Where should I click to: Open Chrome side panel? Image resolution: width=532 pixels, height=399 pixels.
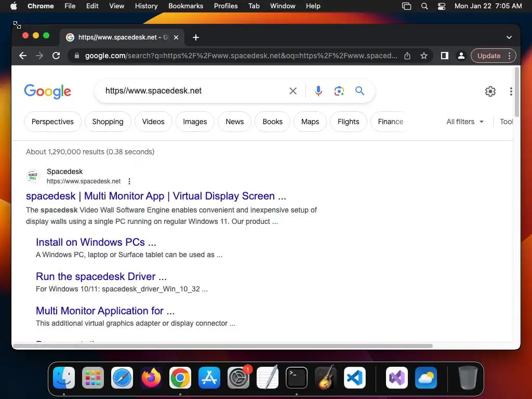(445, 56)
